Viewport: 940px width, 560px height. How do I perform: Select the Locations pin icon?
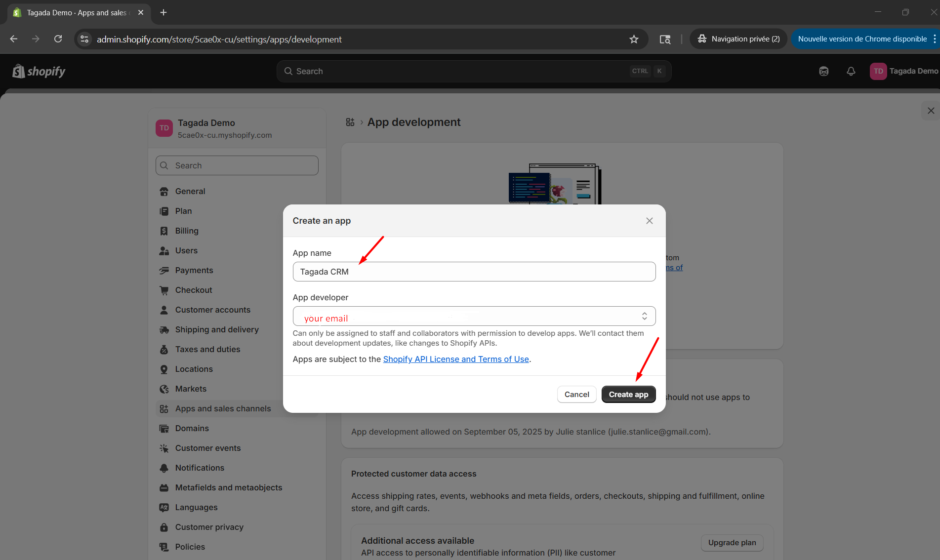pos(164,369)
